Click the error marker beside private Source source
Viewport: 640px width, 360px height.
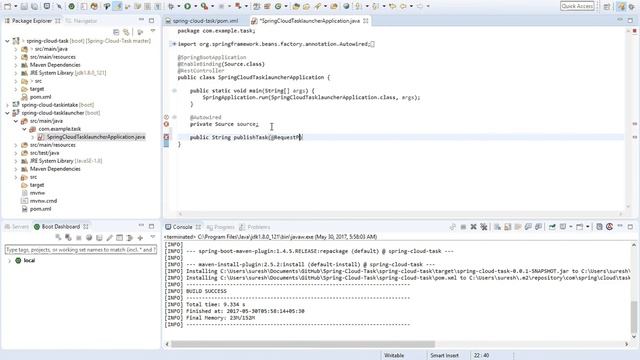coord(166,124)
